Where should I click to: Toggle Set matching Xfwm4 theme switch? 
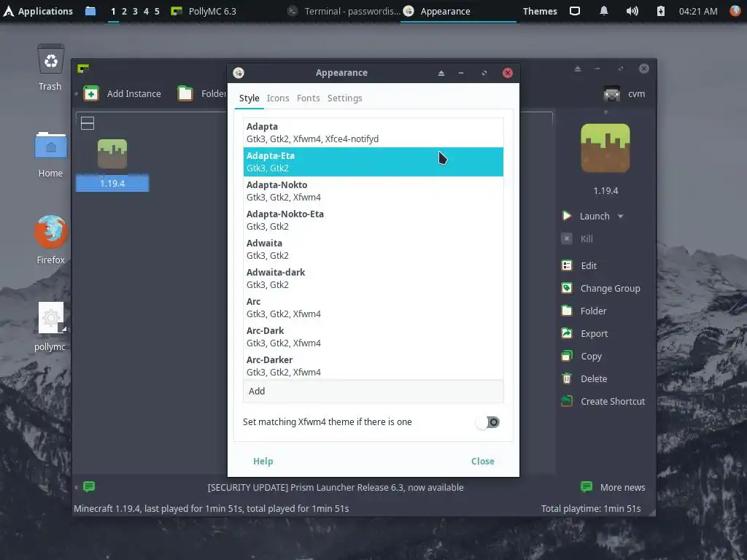point(488,422)
